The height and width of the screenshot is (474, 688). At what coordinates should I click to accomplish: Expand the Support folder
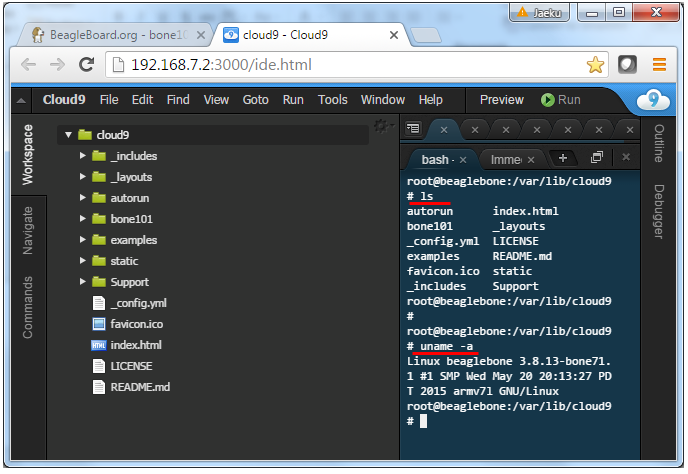82,282
